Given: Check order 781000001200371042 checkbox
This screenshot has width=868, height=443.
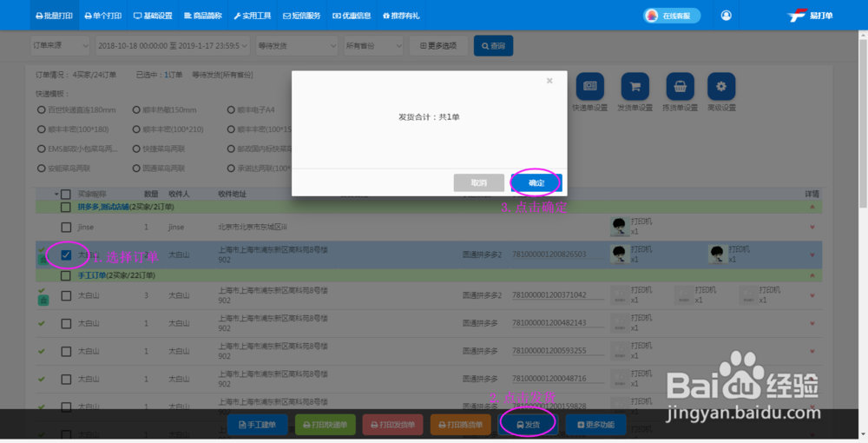Looking at the screenshot, I should pos(66,295).
